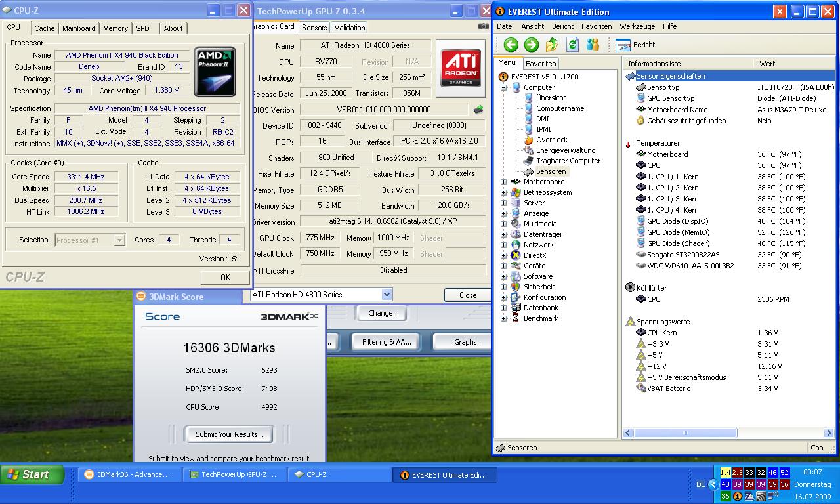The width and height of the screenshot is (840, 504).
Task: Switch to Favoriten tab in EVEREST
Action: (x=541, y=63)
